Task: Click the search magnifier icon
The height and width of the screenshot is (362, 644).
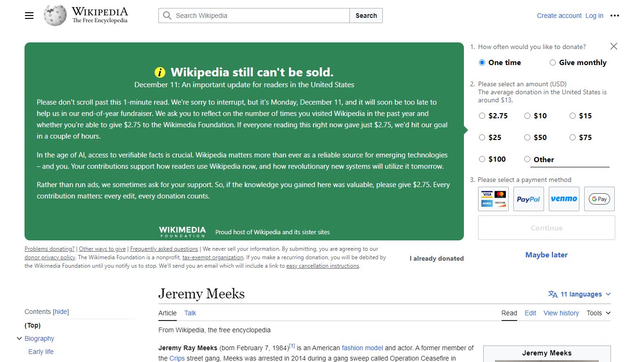Action: [x=167, y=16]
